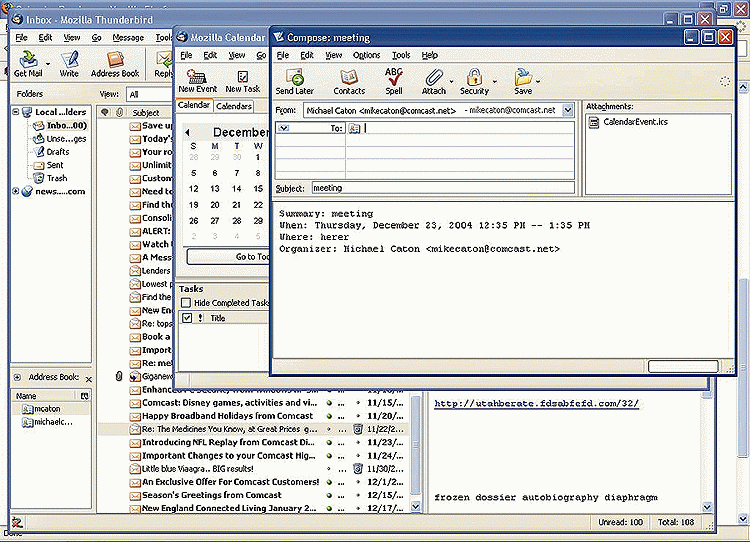Click the preview pane scroll down arrow
Viewport: 750px width, 542px height.
click(707, 507)
